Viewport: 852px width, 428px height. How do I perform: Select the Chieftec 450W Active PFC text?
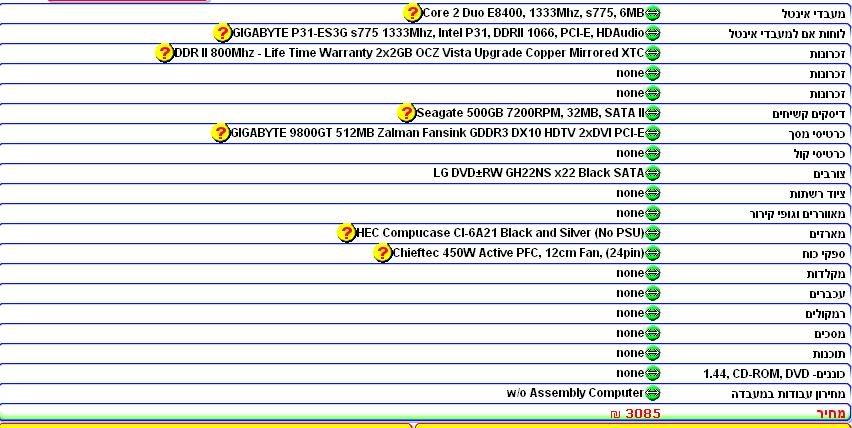(x=518, y=253)
